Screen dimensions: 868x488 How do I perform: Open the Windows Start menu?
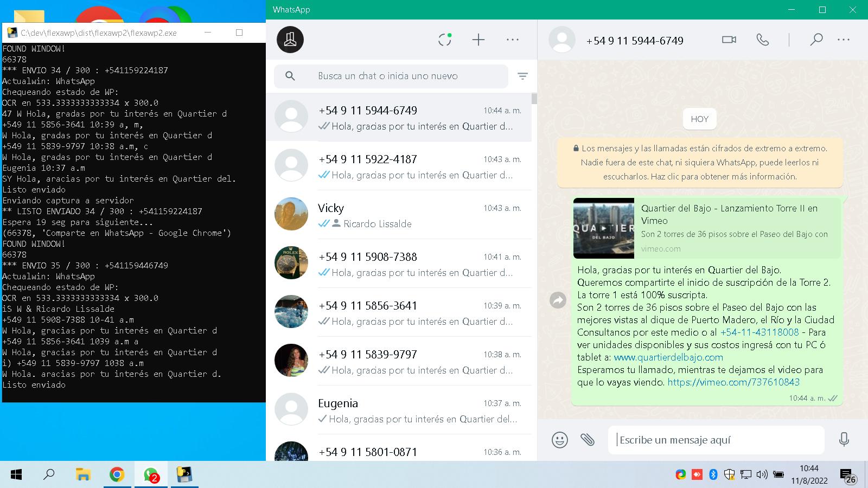coord(16,475)
